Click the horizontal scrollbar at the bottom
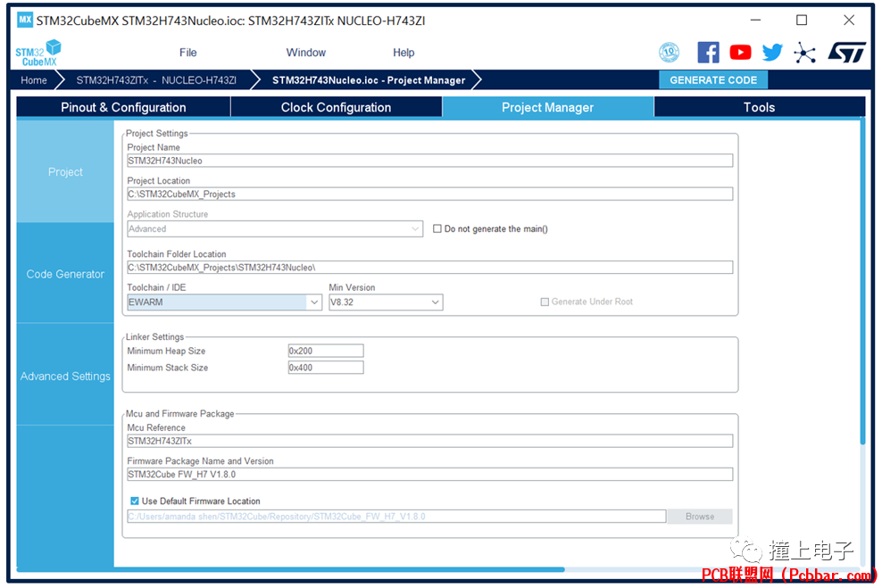Image resolution: width=882 pixels, height=588 pixels. [290, 569]
